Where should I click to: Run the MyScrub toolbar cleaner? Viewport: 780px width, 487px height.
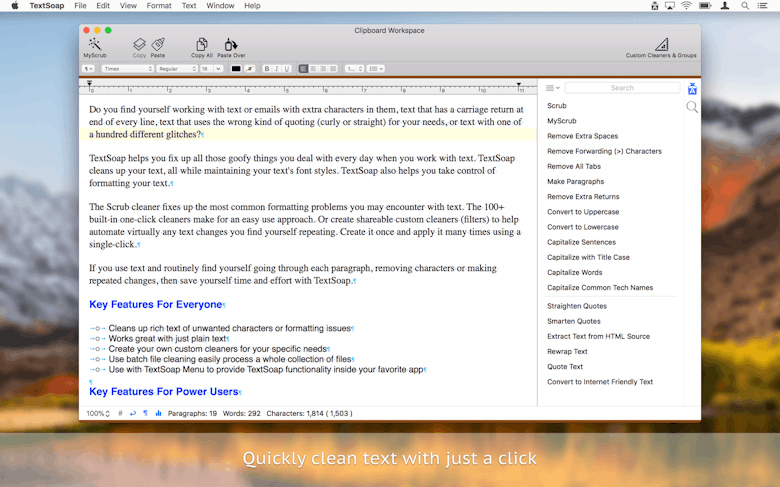pos(95,48)
